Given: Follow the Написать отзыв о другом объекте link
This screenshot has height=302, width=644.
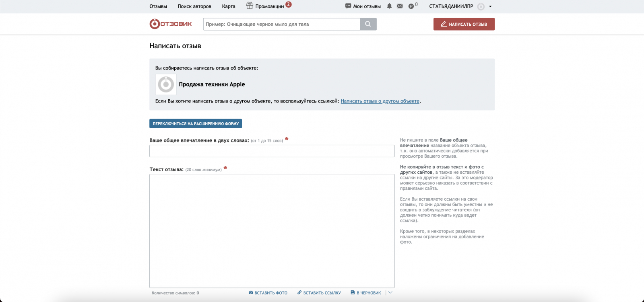Looking at the screenshot, I should [380, 101].
